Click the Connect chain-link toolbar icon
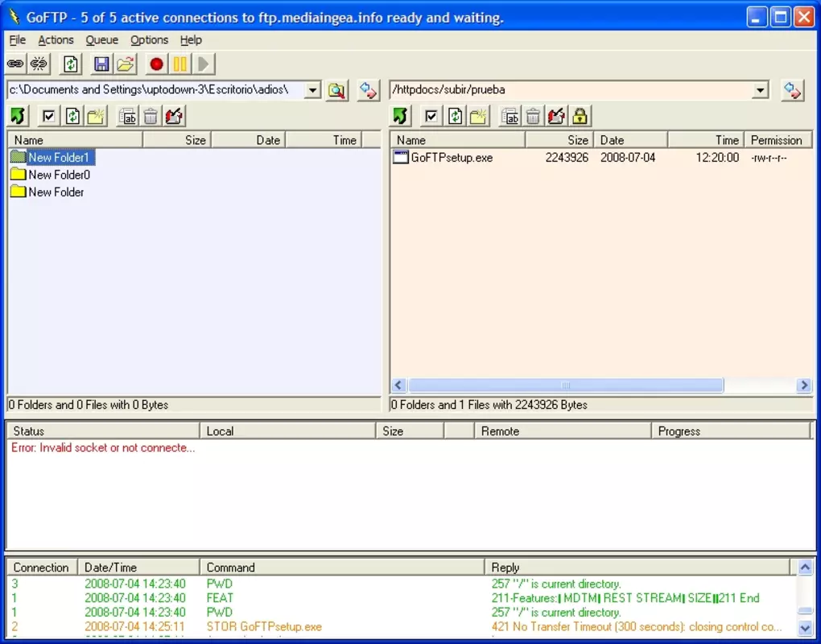Image resolution: width=821 pixels, height=644 pixels. click(15, 64)
